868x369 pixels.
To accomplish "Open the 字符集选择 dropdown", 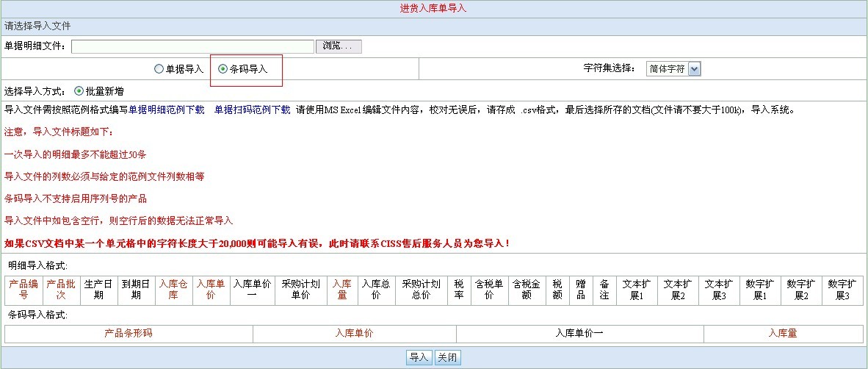I will [x=673, y=68].
